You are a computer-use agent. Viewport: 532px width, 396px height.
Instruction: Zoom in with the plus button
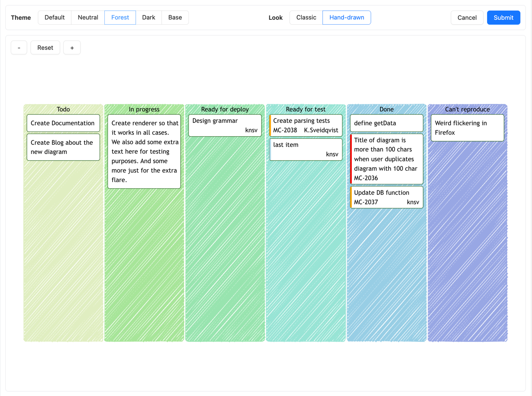pyautogui.click(x=72, y=48)
